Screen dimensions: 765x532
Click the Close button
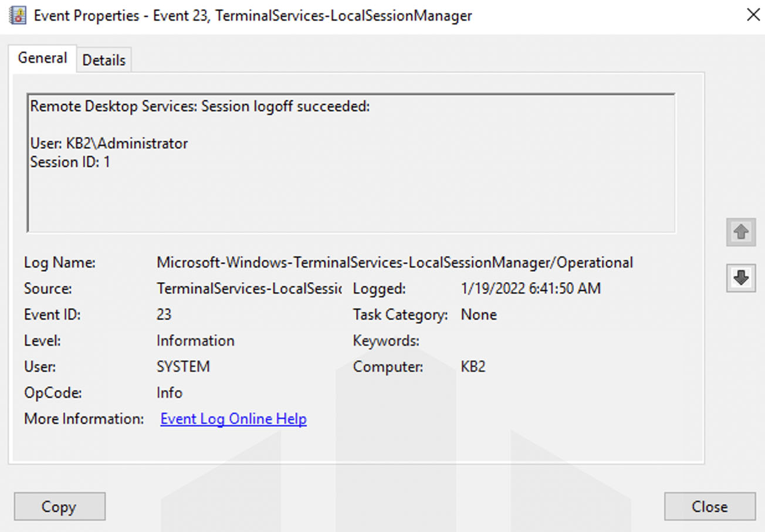coord(710,506)
